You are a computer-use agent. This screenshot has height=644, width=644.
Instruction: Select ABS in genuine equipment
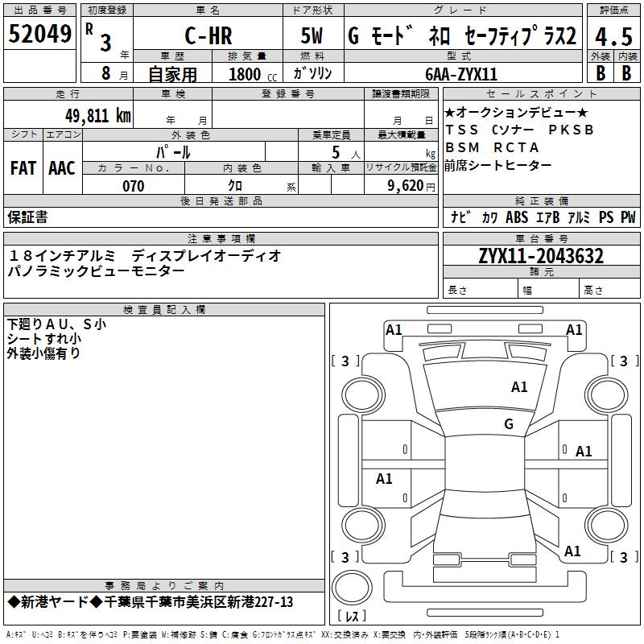[x=517, y=217]
